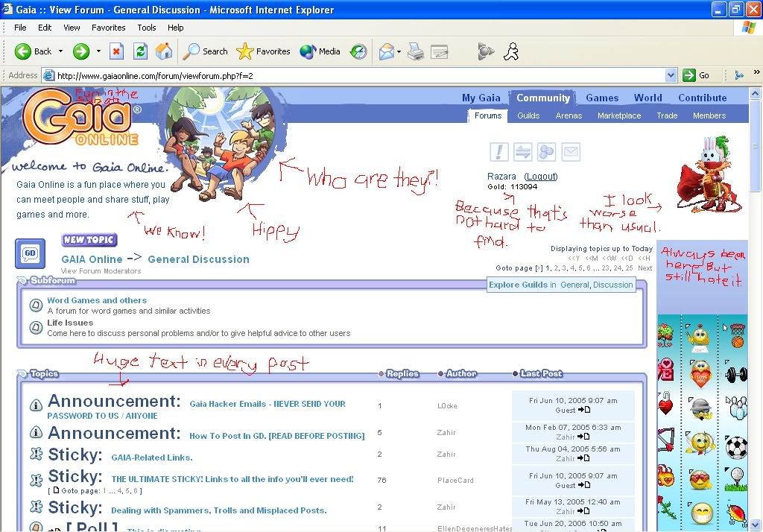Open dropdown arrow next to Forward button

tap(98, 51)
